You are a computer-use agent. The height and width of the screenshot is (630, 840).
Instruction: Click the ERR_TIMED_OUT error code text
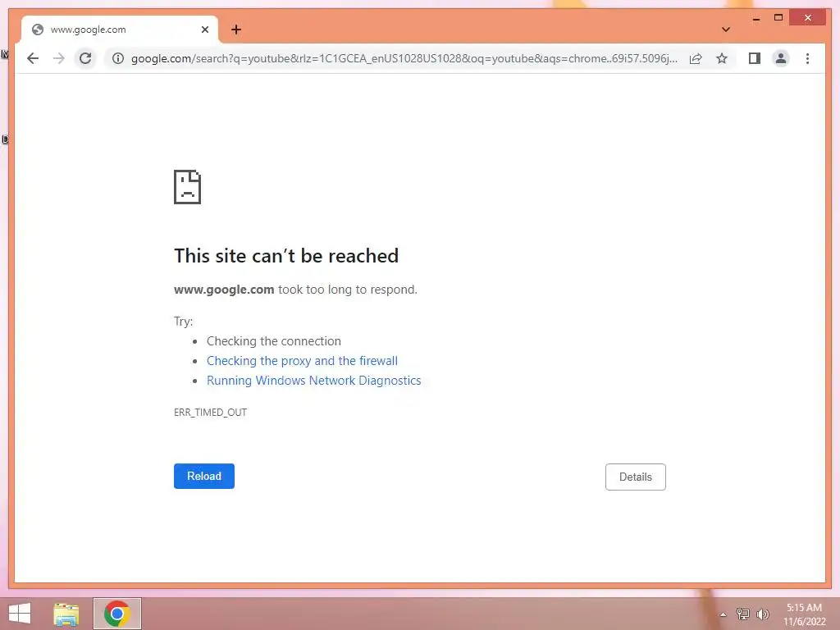(211, 413)
